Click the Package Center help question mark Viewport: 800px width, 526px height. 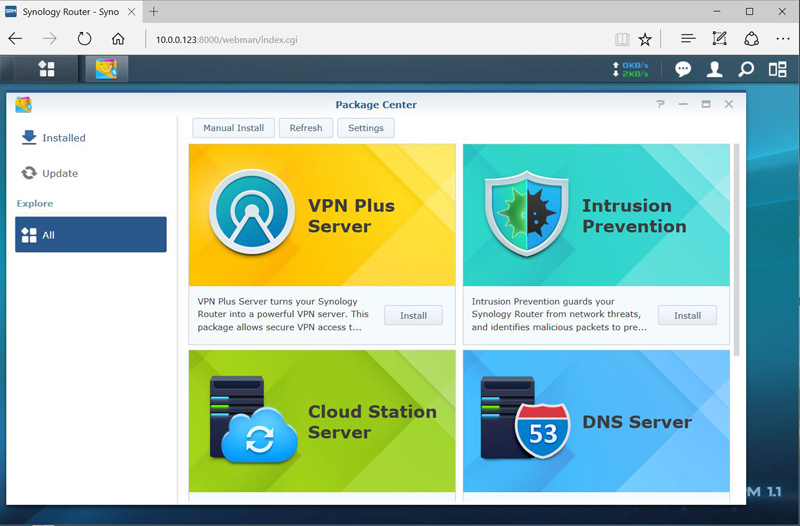[660, 104]
